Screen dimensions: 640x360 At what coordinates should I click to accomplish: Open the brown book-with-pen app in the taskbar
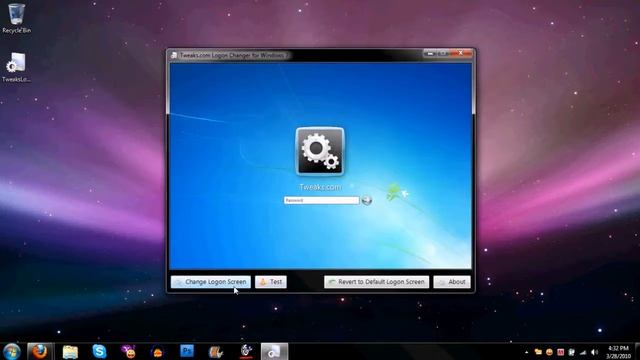point(216,351)
